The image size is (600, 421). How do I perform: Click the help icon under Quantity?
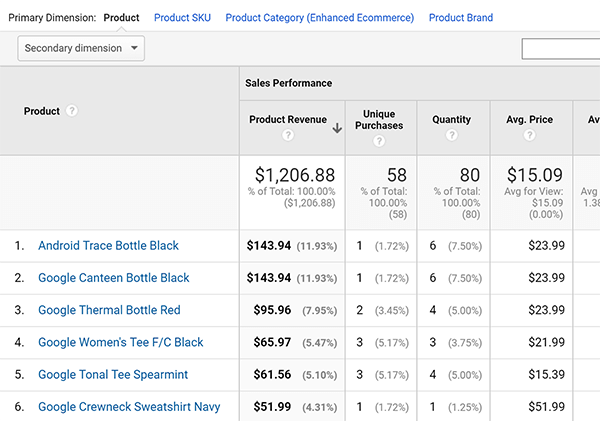click(452, 135)
